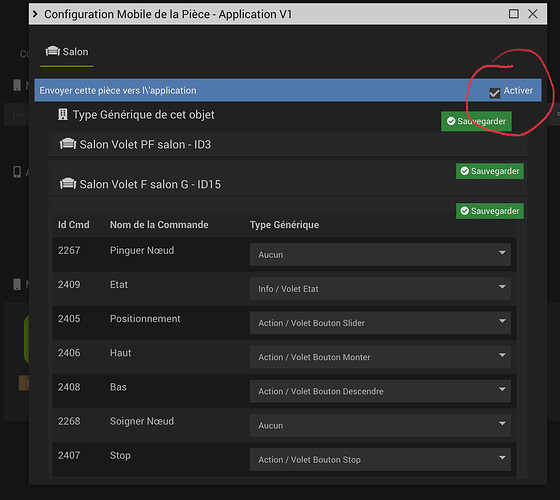The height and width of the screenshot is (500, 560).
Task: Select the Salon tab
Action: coord(67,52)
